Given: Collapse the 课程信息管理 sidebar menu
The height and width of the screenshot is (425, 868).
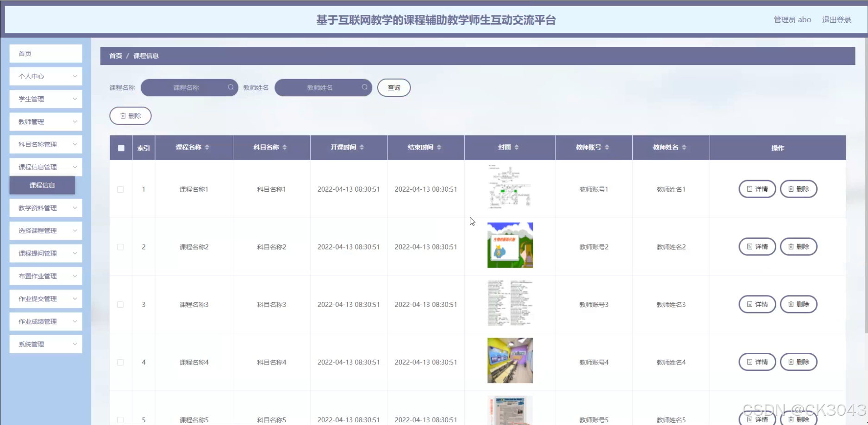Looking at the screenshot, I should click(x=46, y=167).
